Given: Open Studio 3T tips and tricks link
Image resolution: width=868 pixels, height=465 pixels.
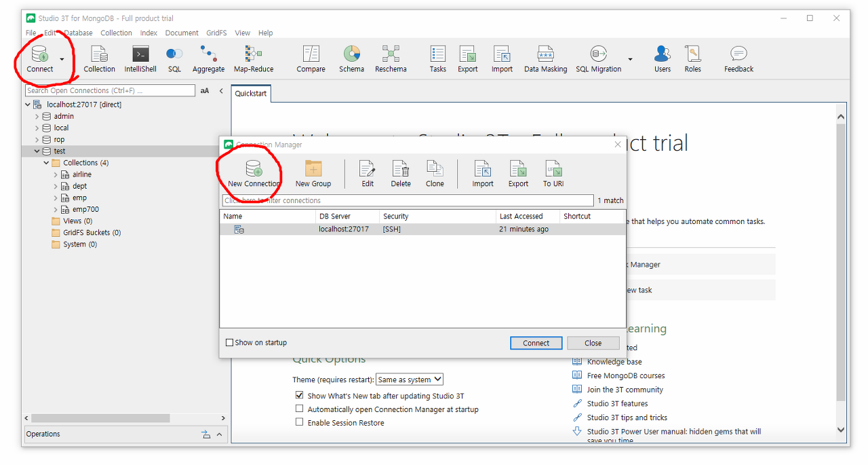Looking at the screenshot, I should [627, 417].
